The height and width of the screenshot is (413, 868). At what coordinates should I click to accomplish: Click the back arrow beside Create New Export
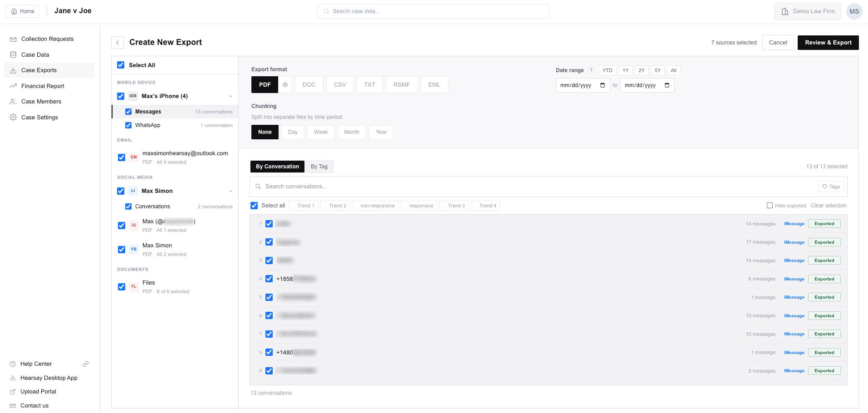(118, 43)
